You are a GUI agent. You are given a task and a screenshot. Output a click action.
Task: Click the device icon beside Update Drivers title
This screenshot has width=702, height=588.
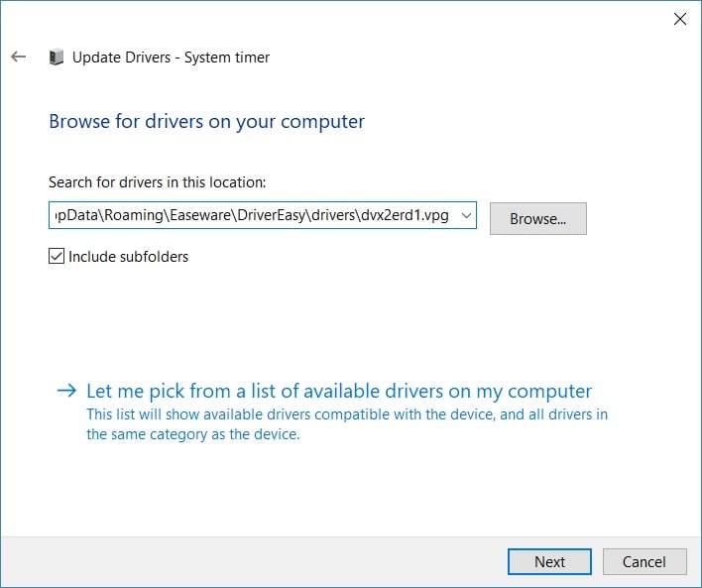point(57,57)
